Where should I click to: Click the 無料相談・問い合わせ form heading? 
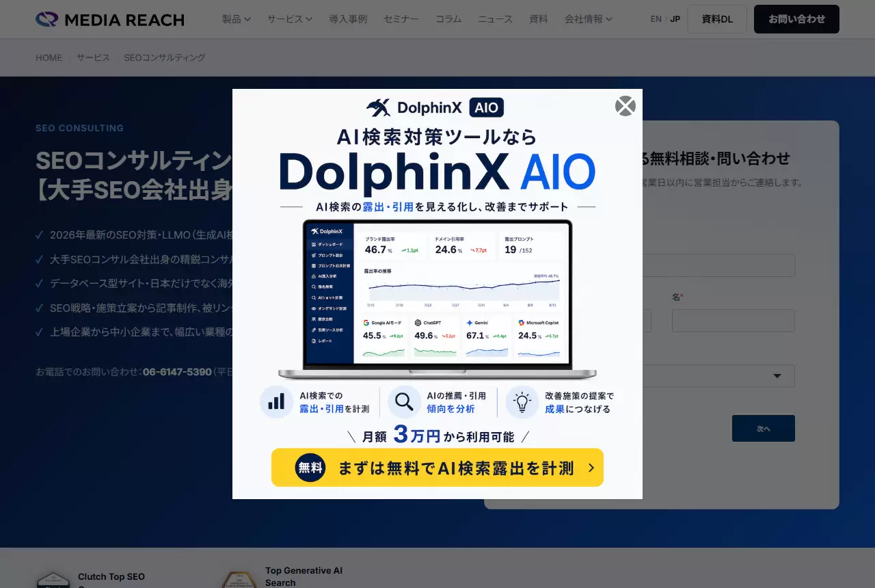720,159
